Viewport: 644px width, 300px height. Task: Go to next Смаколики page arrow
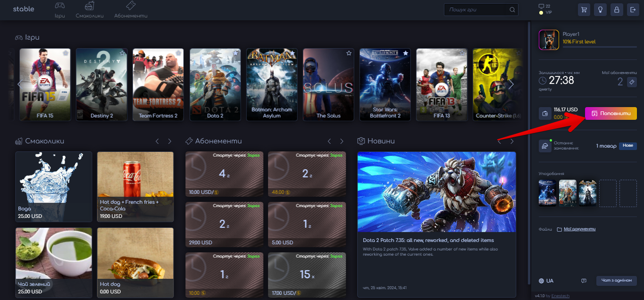point(170,141)
